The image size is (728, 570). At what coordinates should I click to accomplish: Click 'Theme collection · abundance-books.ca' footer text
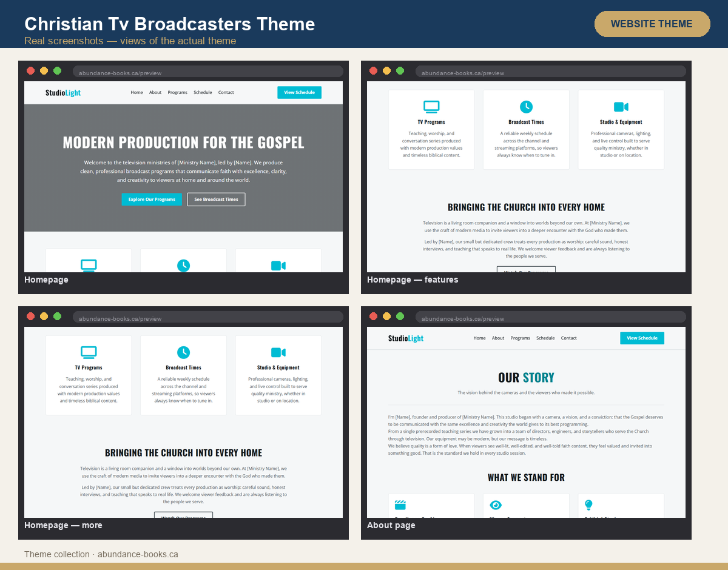click(x=101, y=554)
